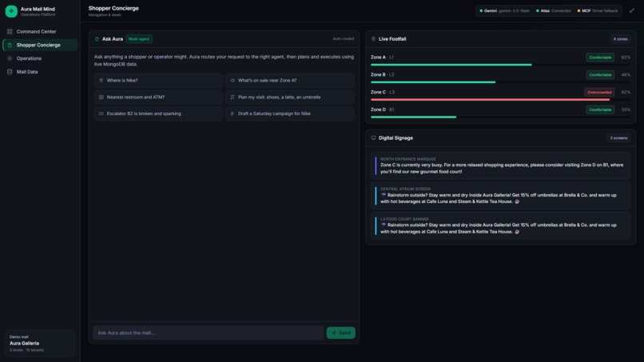The image size is (644, 362).
Task: Click Zone B Comfortable status badge
Action: pos(600,75)
